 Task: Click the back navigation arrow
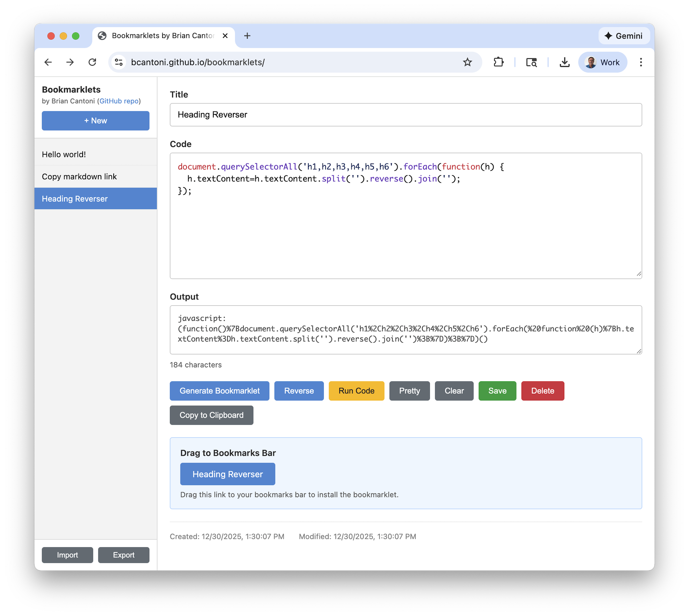pyautogui.click(x=48, y=62)
